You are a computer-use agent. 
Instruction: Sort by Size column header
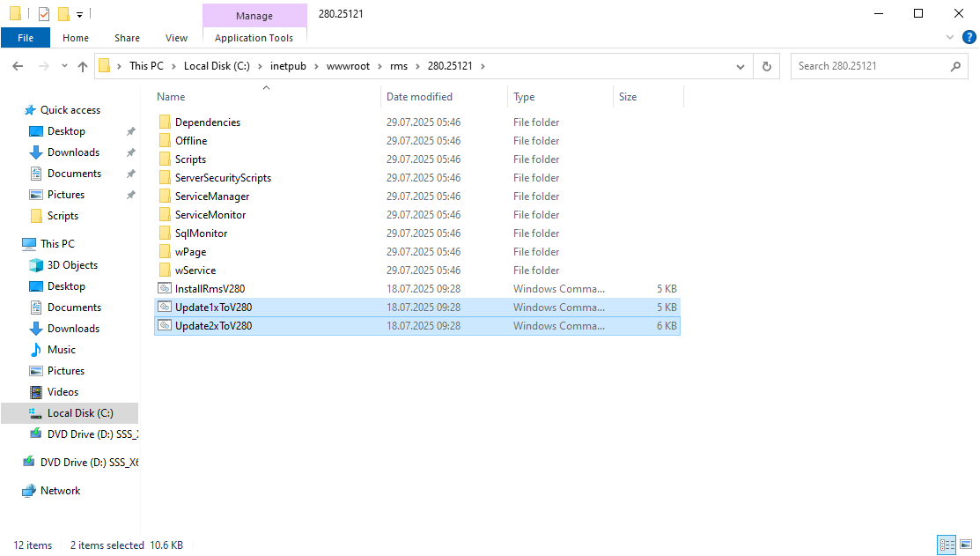(648, 96)
